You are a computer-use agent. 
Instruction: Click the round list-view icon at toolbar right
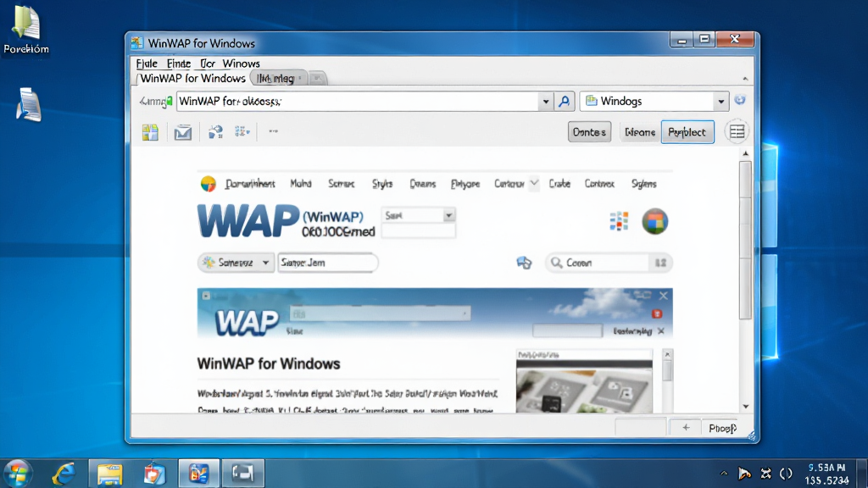737,131
